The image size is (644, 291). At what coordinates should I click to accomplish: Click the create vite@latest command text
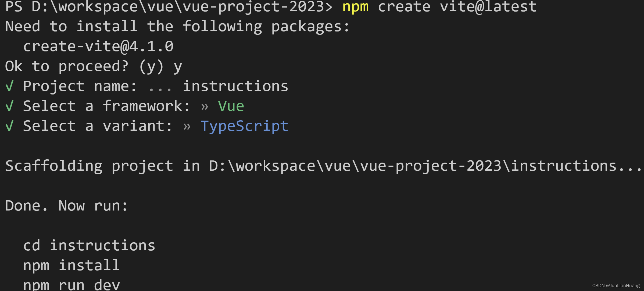click(x=457, y=6)
